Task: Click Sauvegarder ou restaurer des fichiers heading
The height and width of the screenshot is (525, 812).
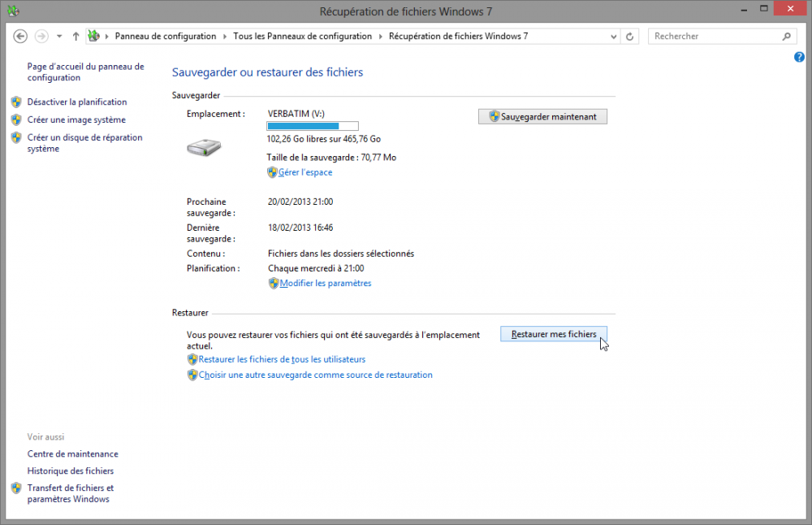Action: pyautogui.click(x=267, y=72)
